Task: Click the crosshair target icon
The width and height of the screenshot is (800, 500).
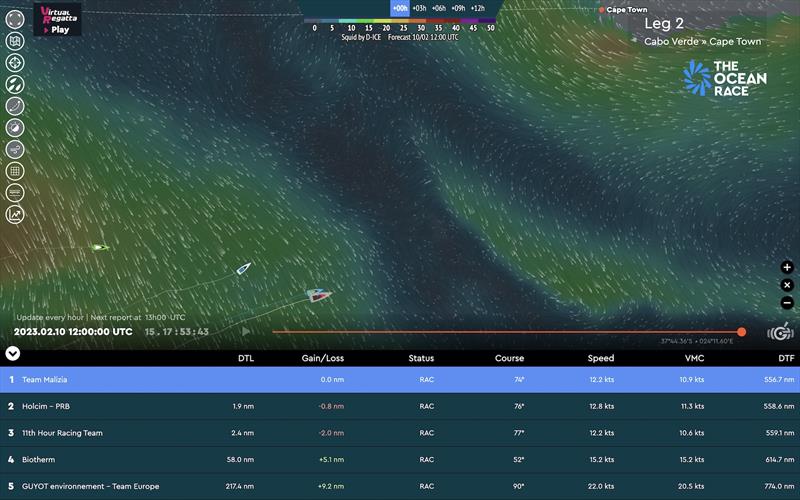Action: pyautogui.click(x=15, y=63)
